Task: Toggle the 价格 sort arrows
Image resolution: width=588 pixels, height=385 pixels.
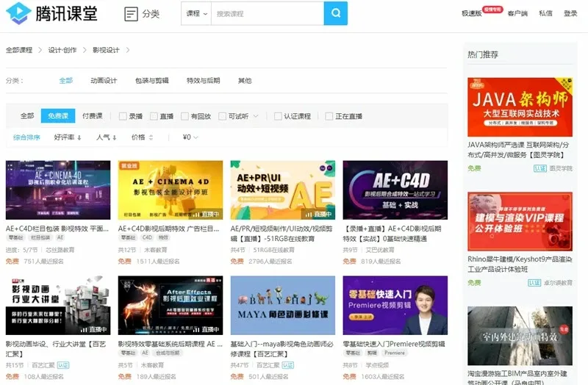Action: pos(151,137)
